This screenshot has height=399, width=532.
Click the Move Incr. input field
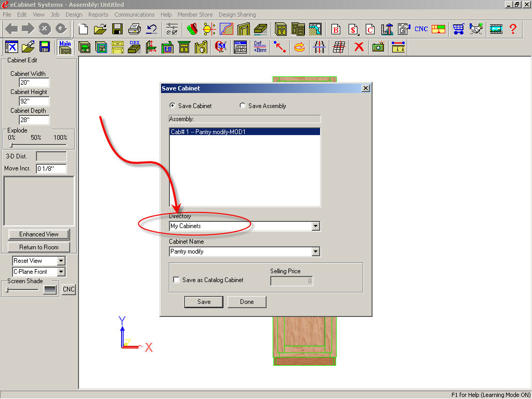click(51, 169)
